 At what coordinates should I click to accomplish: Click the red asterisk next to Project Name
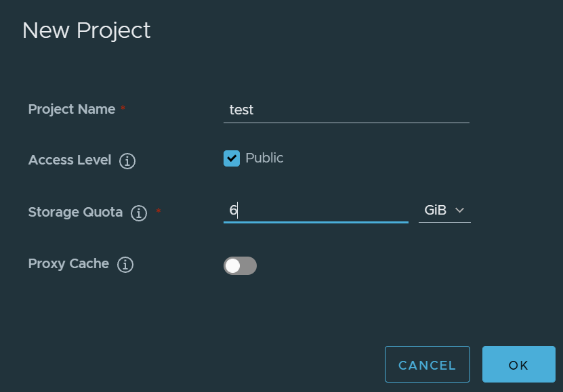[123, 108]
